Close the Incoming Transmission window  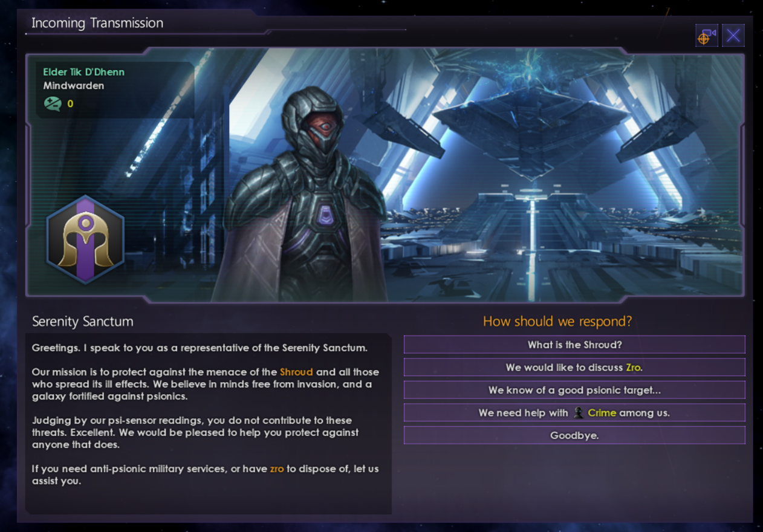tap(733, 36)
